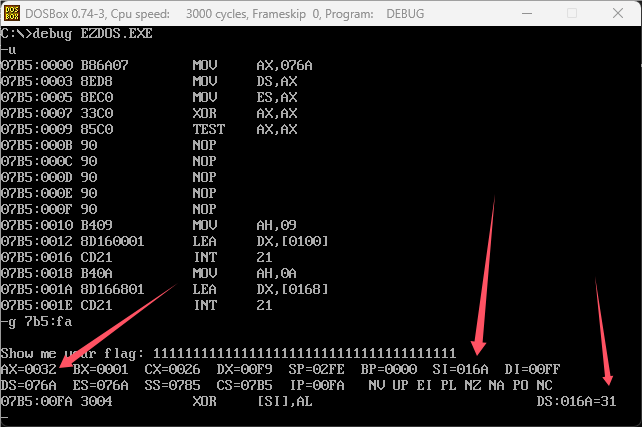This screenshot has width=642, height=427.
Task: Click segment register ES=076A
Action: tap(101, 385)
